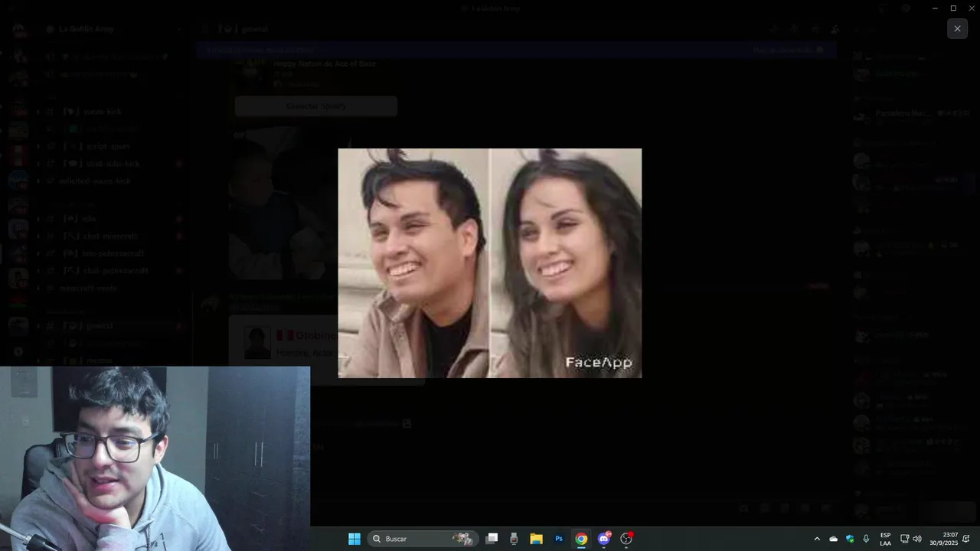Open the volume control in the tray
980x551 pixels.
(x=917, y=539)
